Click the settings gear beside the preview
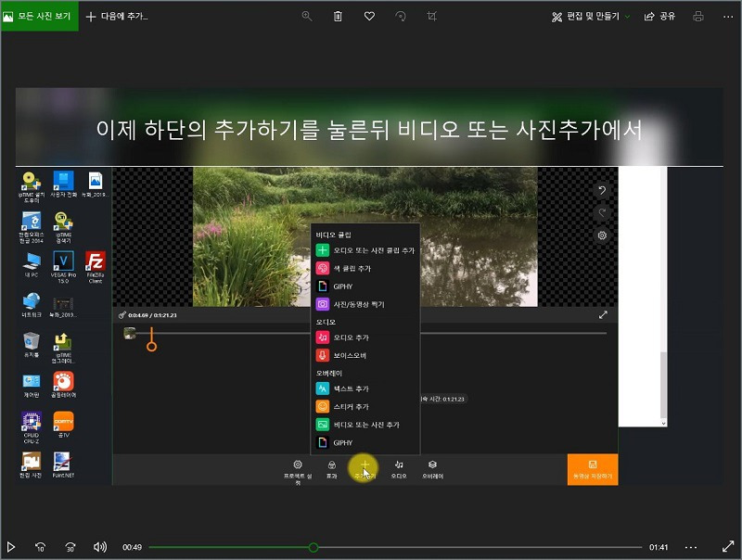The height and width of the screenshot is (560, 742). point(602,235)
